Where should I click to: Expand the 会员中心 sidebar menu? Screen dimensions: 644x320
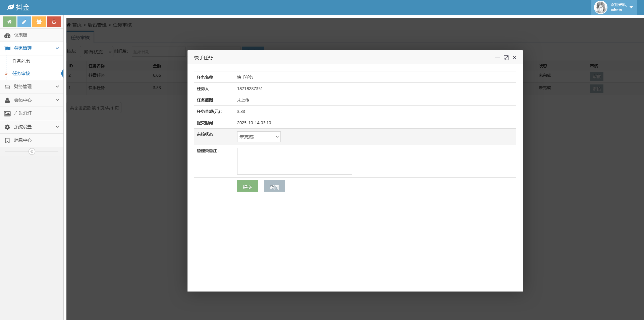pyautogui.click(x=32, y=100)
